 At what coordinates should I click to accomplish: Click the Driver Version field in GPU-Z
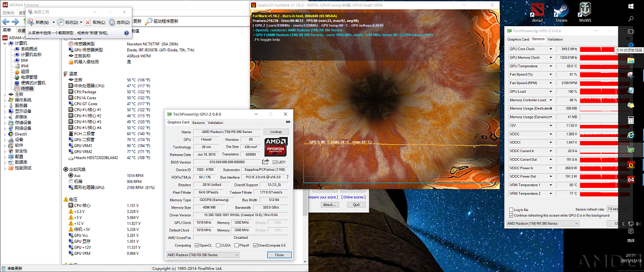(242, 215)
